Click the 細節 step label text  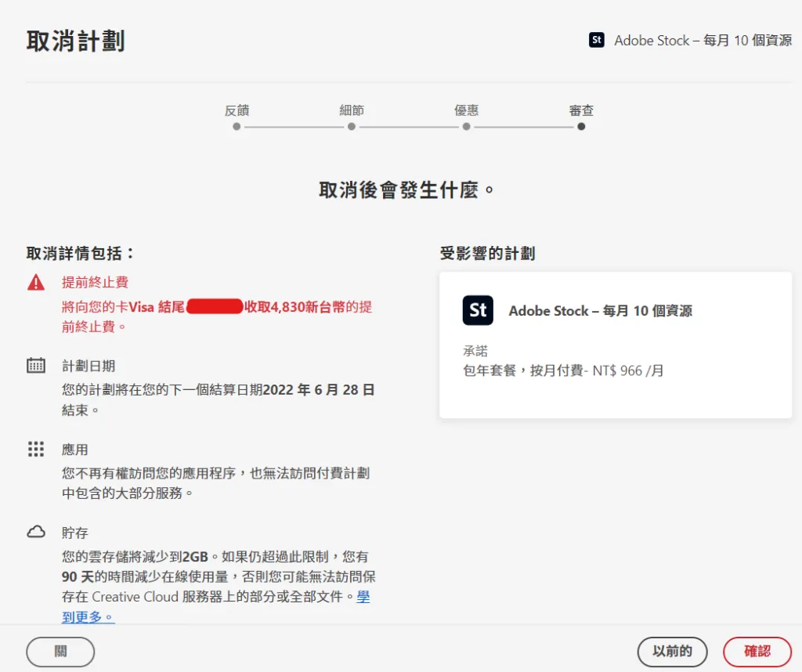click(352, 110)
